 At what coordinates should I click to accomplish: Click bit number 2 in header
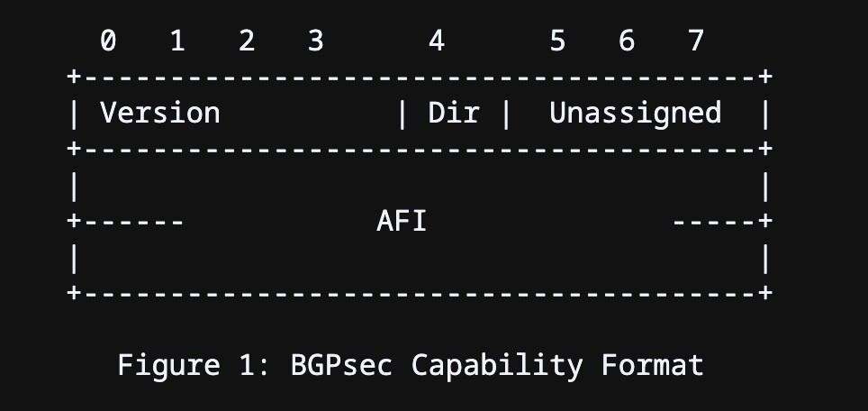click(247, 41)
